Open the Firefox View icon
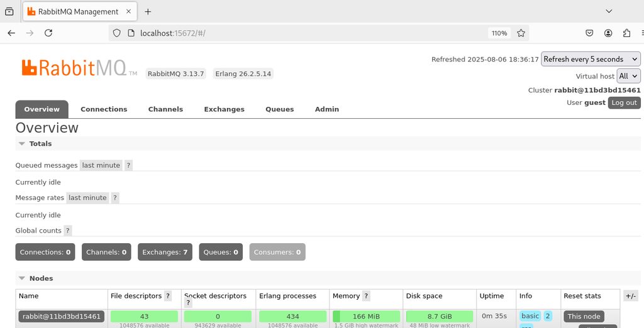This screenshot has width=644, height=328. click(x=9, y=12)
